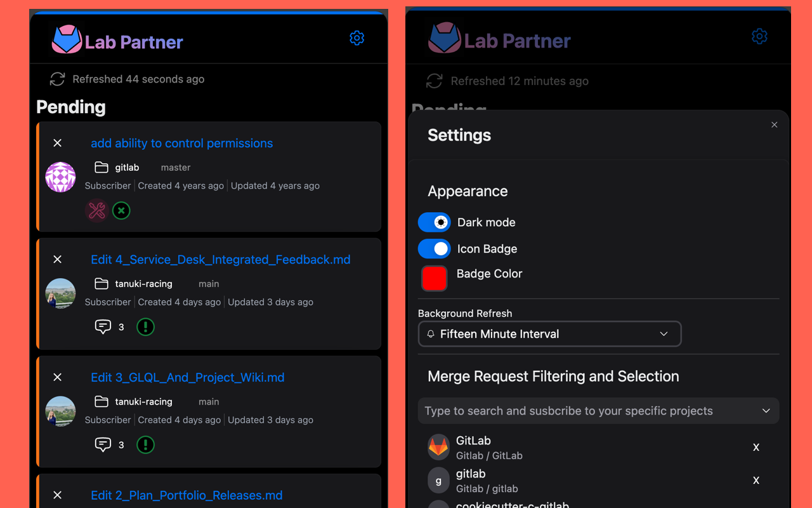Open settings using the gear icon
The image size is (812, 508).
click(x=357, y=38)
